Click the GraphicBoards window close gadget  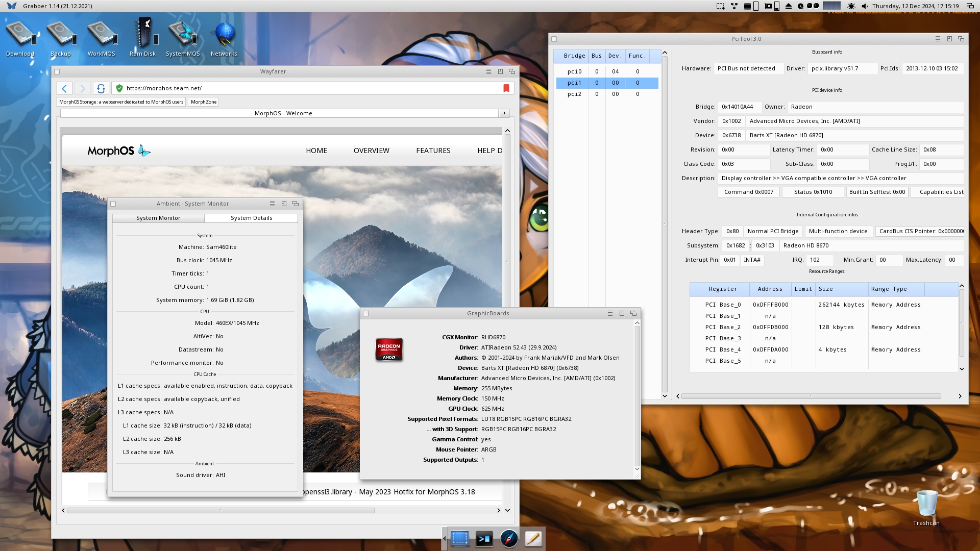365,314
